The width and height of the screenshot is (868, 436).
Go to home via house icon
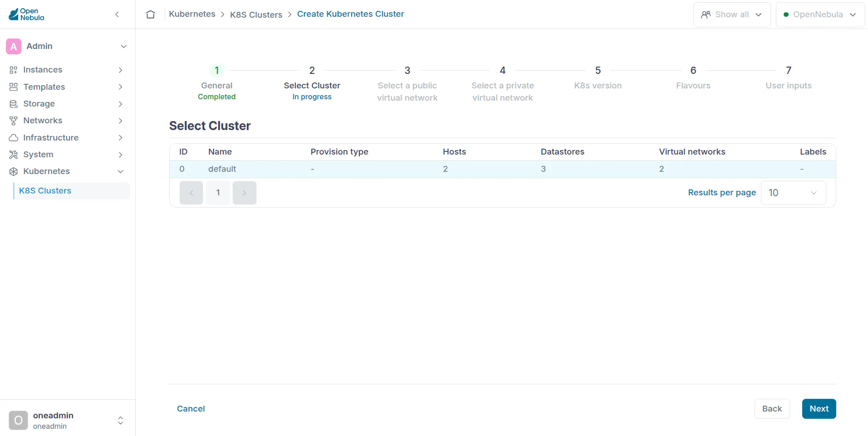151,15
